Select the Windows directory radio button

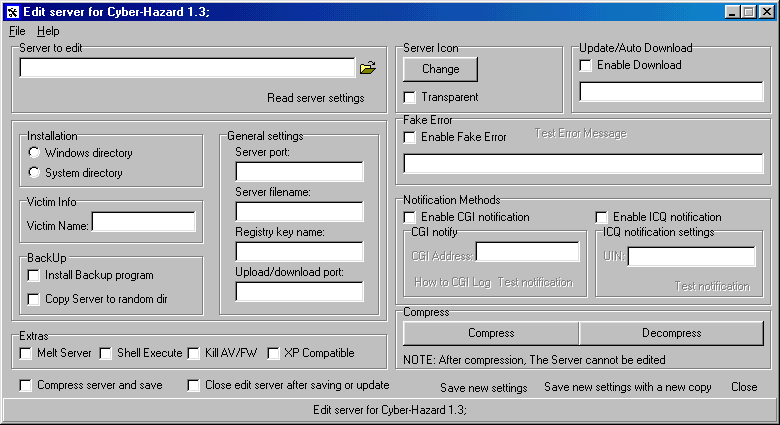35,153
